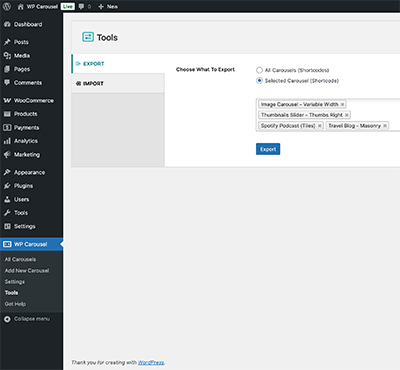Click the plus New icon

coord(101,7)
